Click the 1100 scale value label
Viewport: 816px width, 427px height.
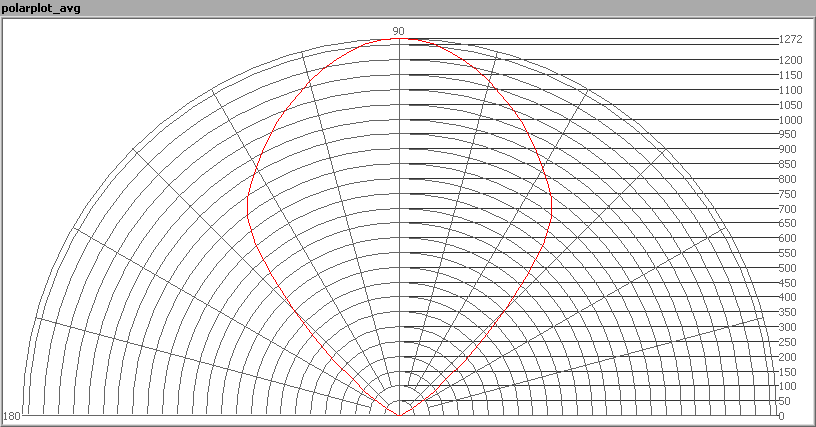tap(790, 90)
